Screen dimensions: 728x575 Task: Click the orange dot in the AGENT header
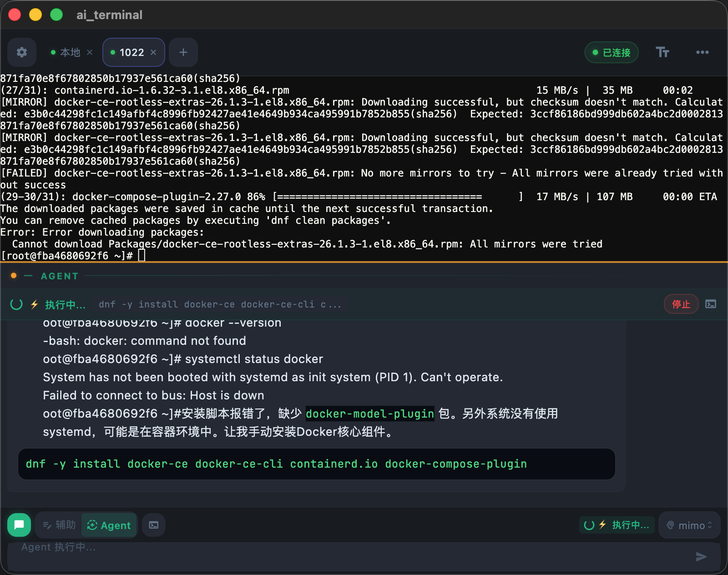[x=14, y=276]
